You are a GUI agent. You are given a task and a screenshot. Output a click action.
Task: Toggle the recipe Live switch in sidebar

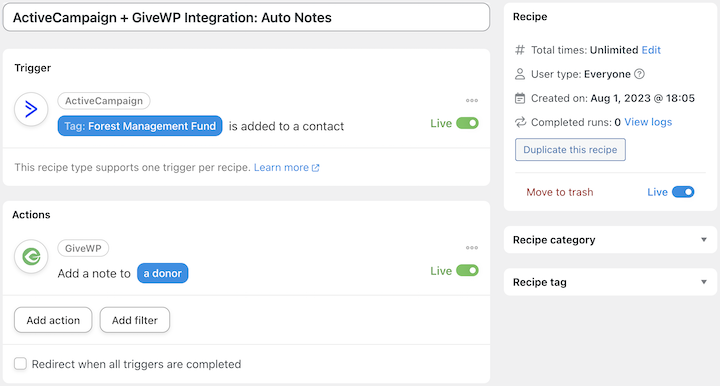coord(683,192)
